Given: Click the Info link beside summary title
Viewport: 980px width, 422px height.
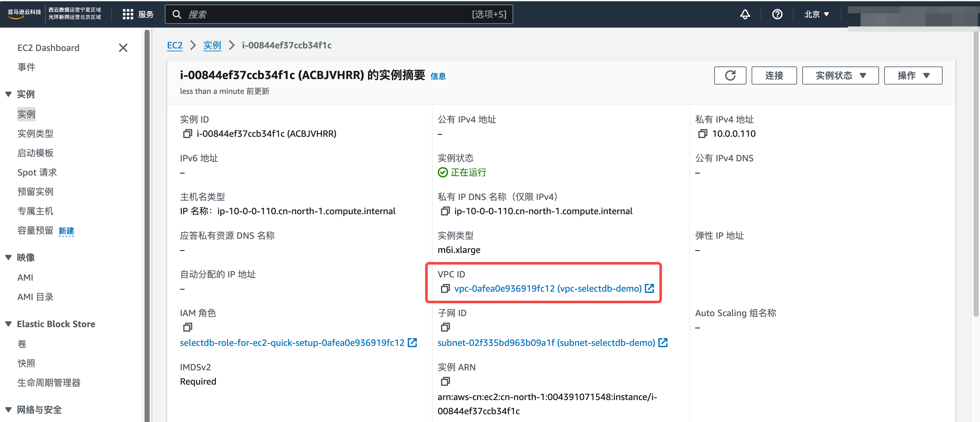Looking at the screenshot, I should click(438, 76).
